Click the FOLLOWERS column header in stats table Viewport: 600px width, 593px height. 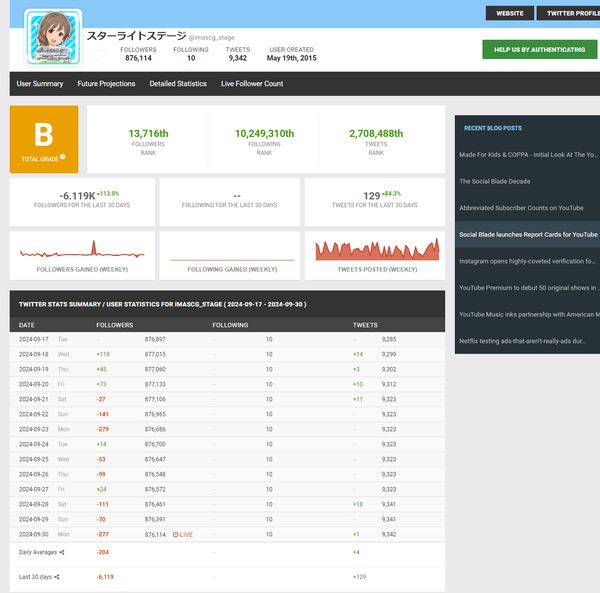click(x=114, y=325)
